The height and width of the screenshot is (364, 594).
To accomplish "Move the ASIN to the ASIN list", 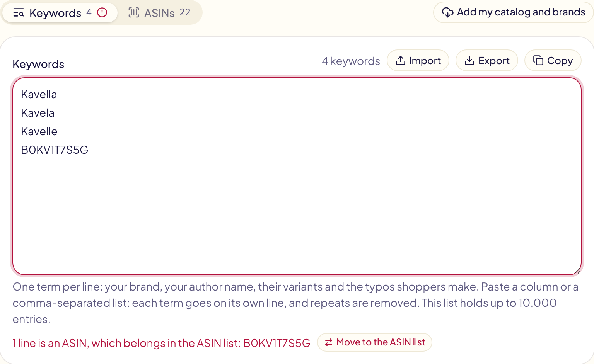I will point(375,342).
